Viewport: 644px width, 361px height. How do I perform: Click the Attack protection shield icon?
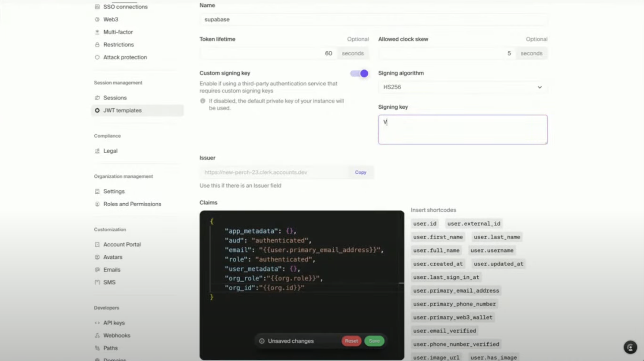[97, 57]
